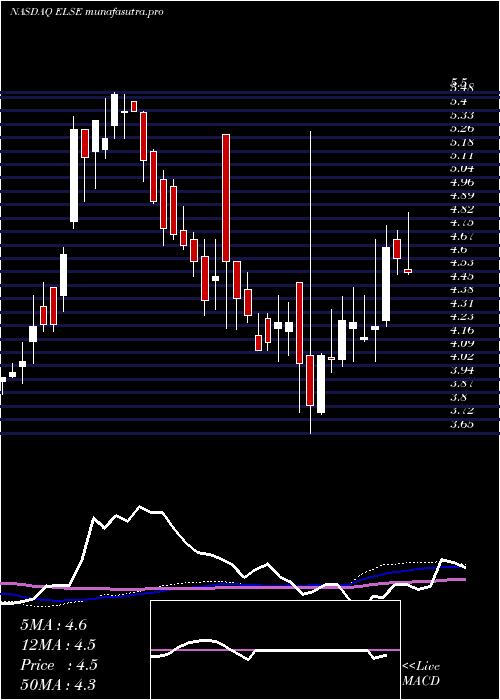Click the 4.16 axis label
The image size is (500, 700).
pyautogui.click(x=462, y=329)
